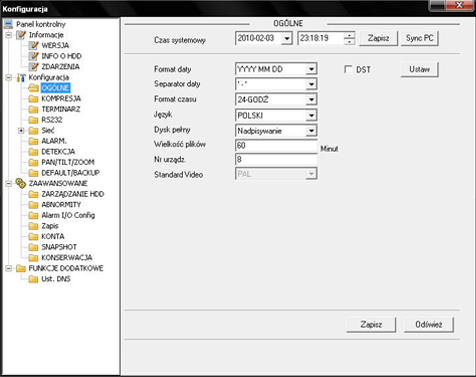Select the DETEKCJA tree item label
The image size is (476, 377).
[58, 152]
